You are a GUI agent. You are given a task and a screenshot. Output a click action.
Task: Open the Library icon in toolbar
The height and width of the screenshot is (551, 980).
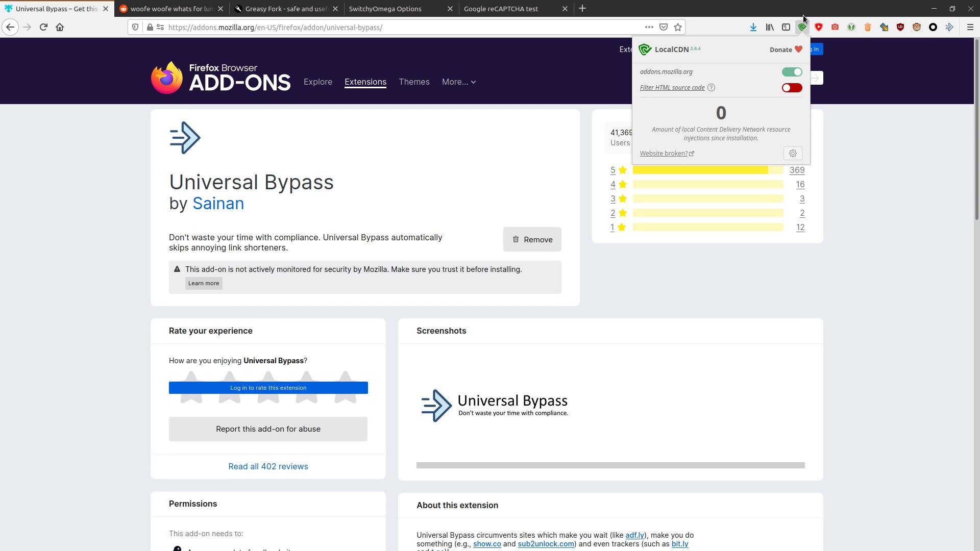click(x=770, y=27)
